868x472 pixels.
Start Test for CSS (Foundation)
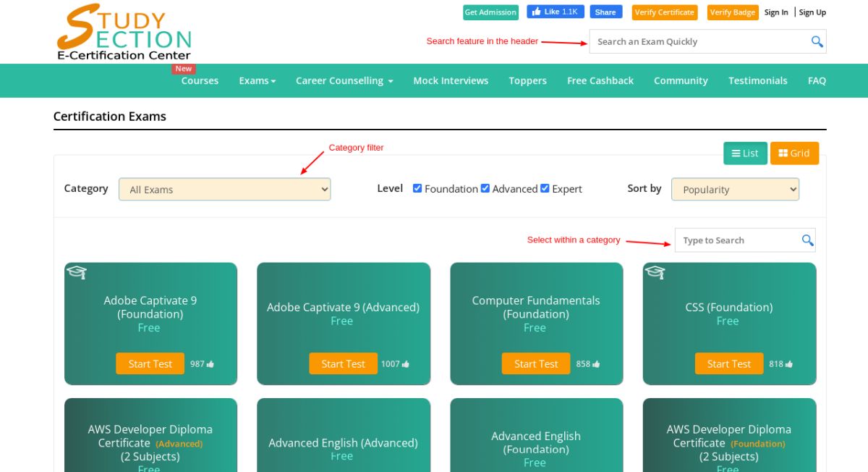(x=729, y=363)
